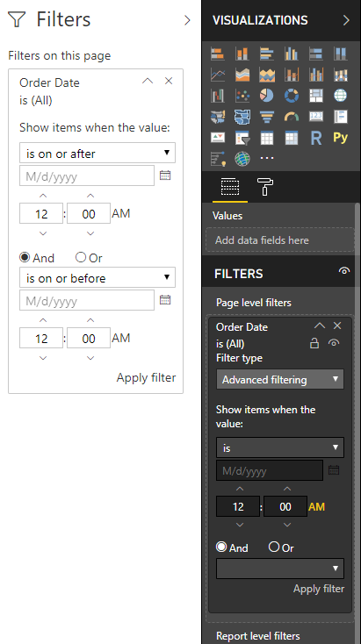Select the Ribbon chart visual
The width and height of the screenshot is (361, 644).
pos(341,75)
